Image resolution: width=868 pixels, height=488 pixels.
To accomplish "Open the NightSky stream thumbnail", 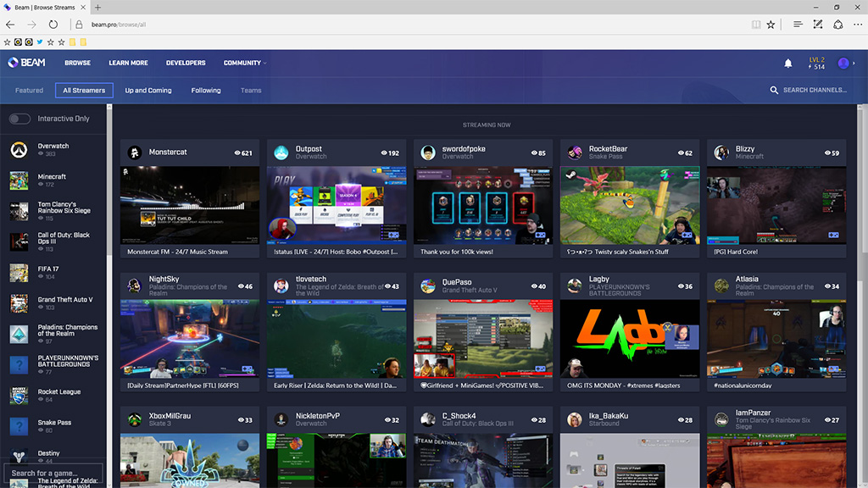I will (190, 339).
